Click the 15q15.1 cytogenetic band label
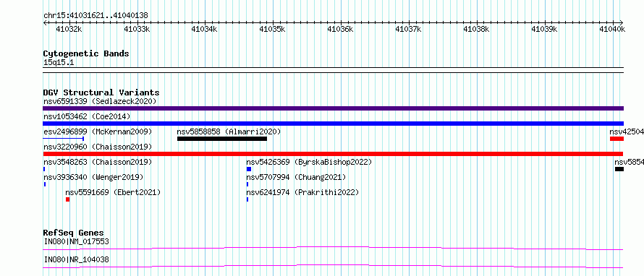 [59, 63]
